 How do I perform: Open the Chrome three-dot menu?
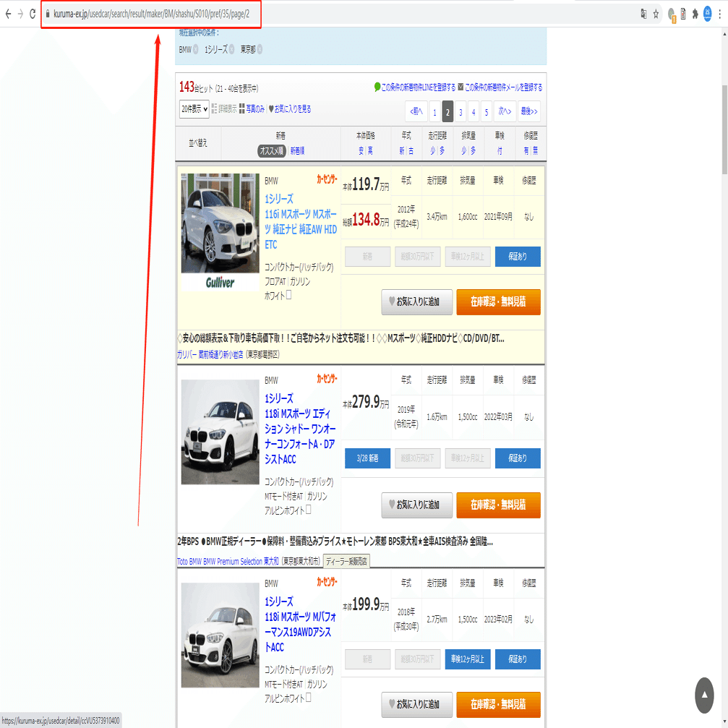(x=719, y=14)
